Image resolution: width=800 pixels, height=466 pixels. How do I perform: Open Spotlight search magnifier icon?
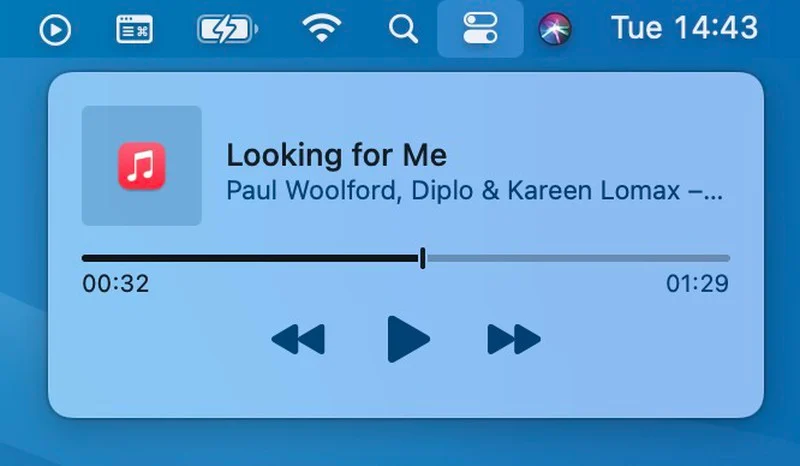(x=403, y=29)
